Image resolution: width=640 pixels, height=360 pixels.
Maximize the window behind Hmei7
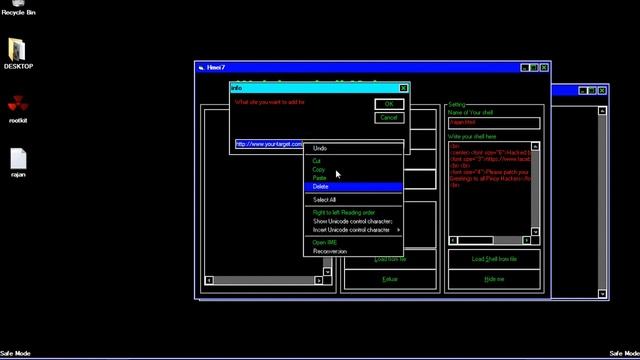click(x=592, y=91)
